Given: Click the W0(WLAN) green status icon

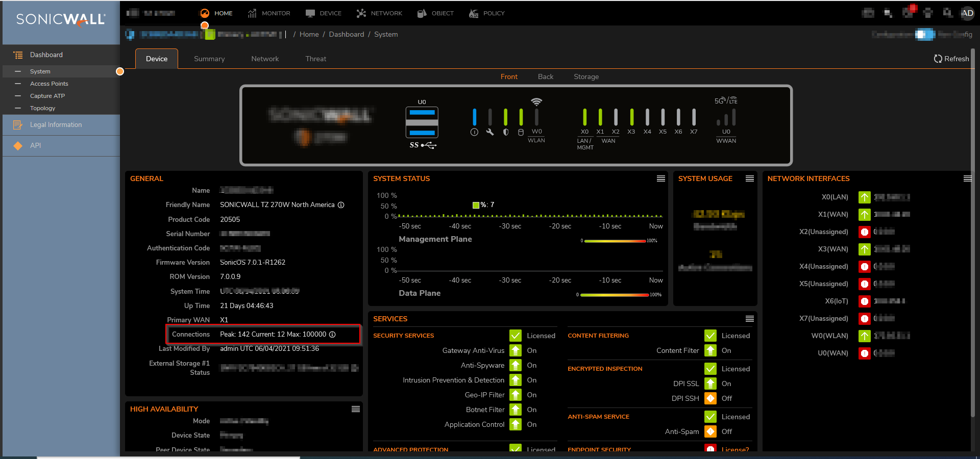Looking at the screenshot, I should click(865, 336).
